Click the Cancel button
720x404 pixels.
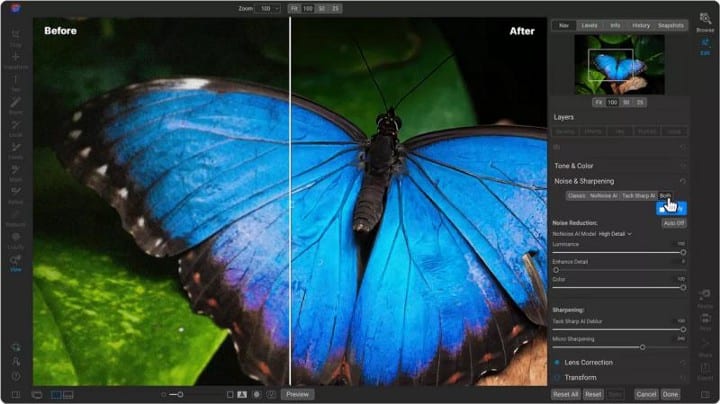point(646,394)
